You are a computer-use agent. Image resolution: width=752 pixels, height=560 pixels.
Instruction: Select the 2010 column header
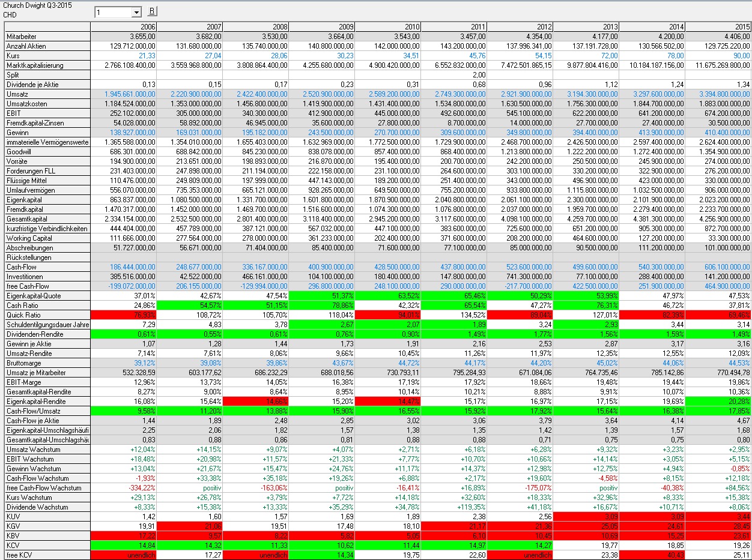[x=387, y=27]
